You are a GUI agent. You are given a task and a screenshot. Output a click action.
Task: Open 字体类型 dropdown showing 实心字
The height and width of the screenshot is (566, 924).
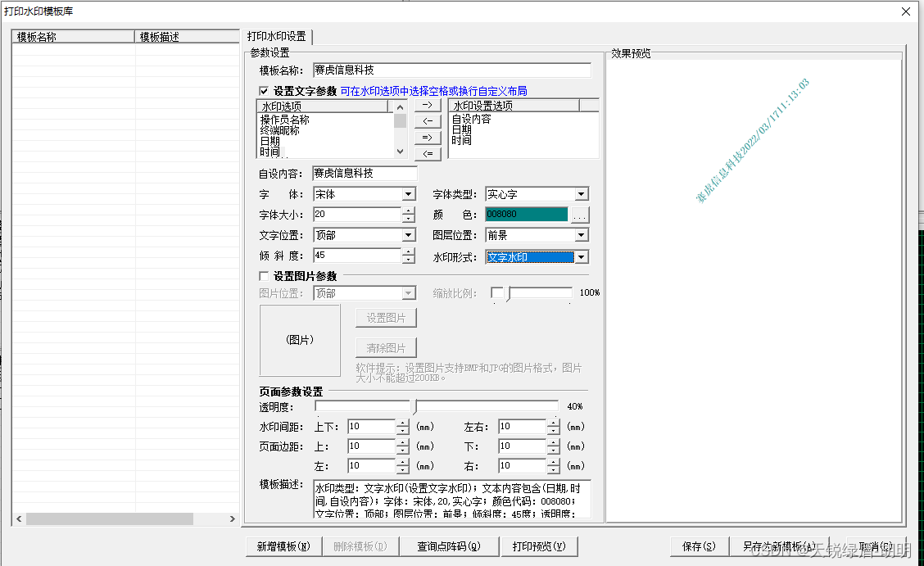tap(581, 194)
